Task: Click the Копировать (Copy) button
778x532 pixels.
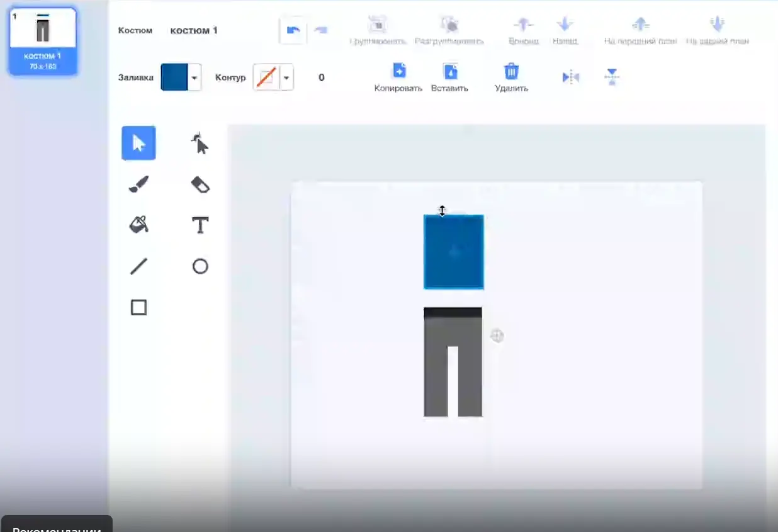Action: pos(398,77)
